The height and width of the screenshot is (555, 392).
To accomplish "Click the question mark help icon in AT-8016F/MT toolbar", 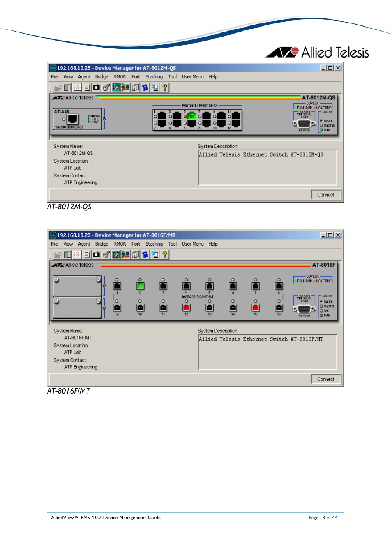I will (165, 255).
